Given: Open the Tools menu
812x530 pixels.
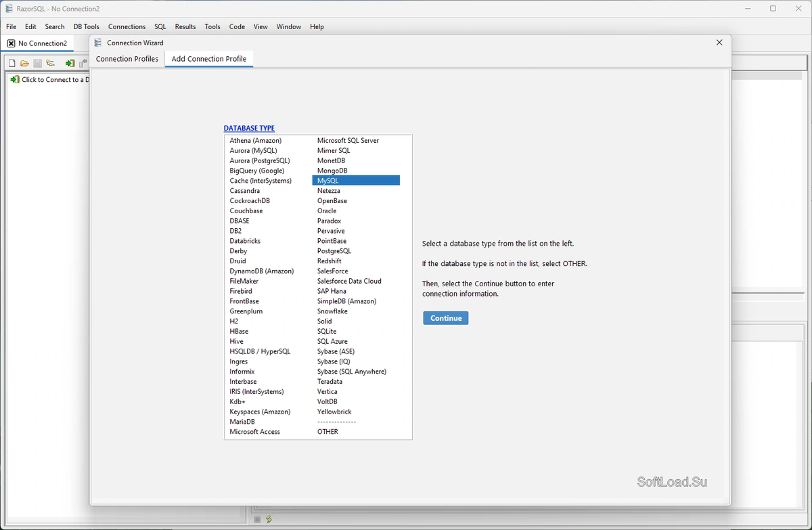Looking at the screenshot, I should pos(212,26).
